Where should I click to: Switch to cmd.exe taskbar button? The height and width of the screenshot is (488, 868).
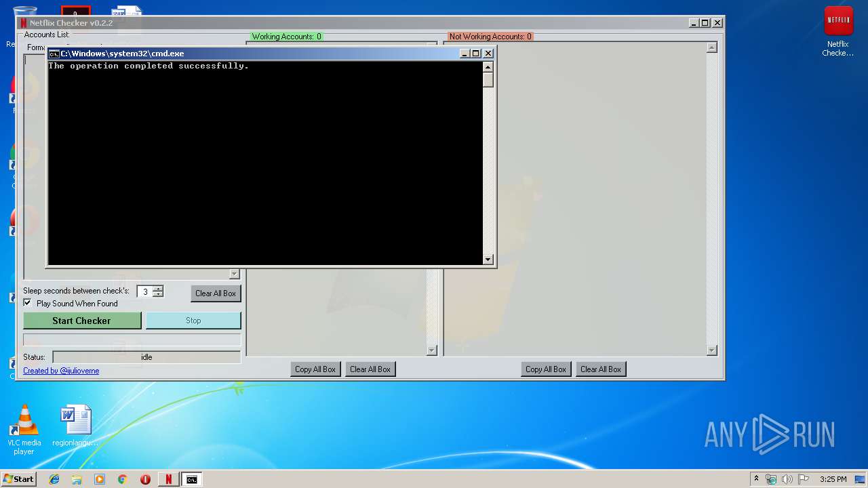point(192,479)
